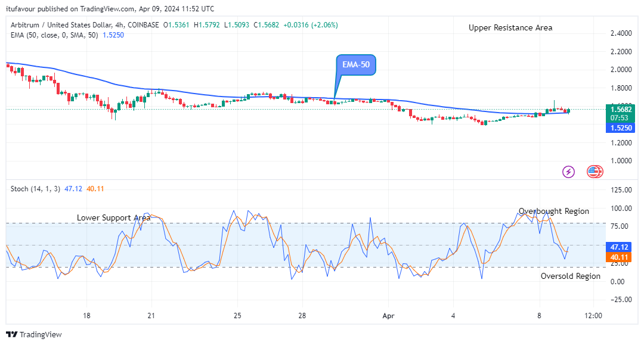The image size is (644, 345).
Task: Click the blue stochastic axis label 47.12
Action: pos(618,247)
